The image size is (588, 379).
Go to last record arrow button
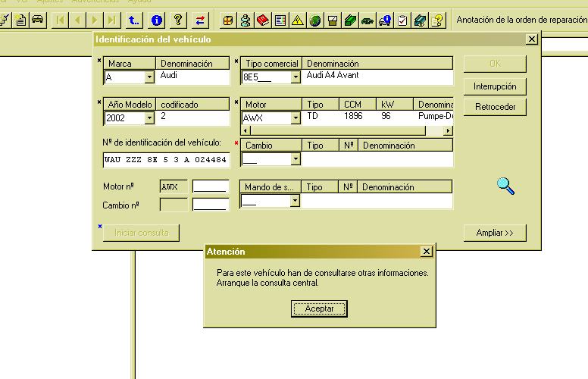click(111, 20)
